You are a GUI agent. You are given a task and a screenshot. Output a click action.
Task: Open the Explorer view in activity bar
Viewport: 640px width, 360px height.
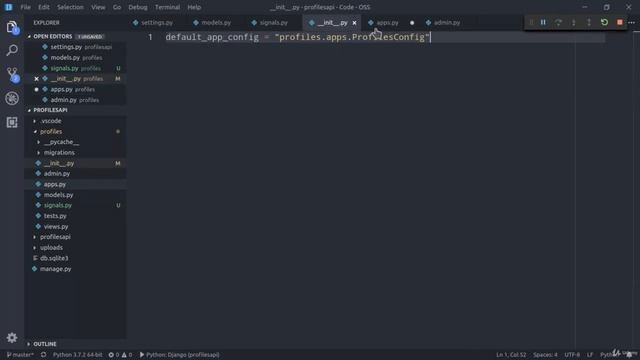tap(12, 27)
